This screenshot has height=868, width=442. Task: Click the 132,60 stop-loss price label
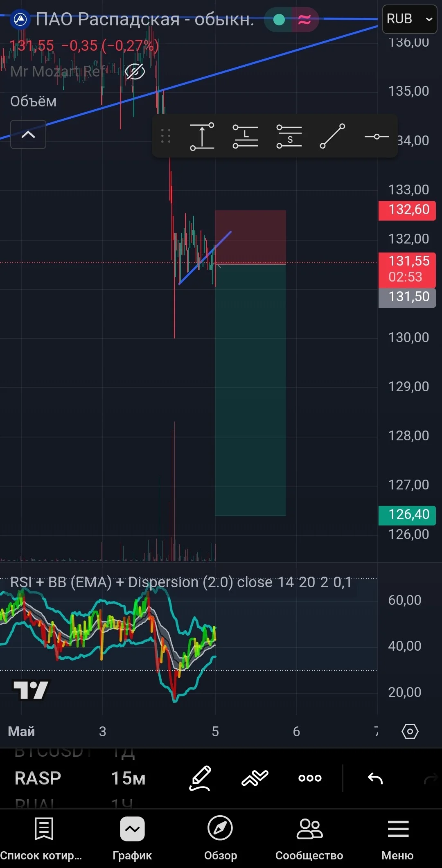pyautogui.click(x=407, y=210)
